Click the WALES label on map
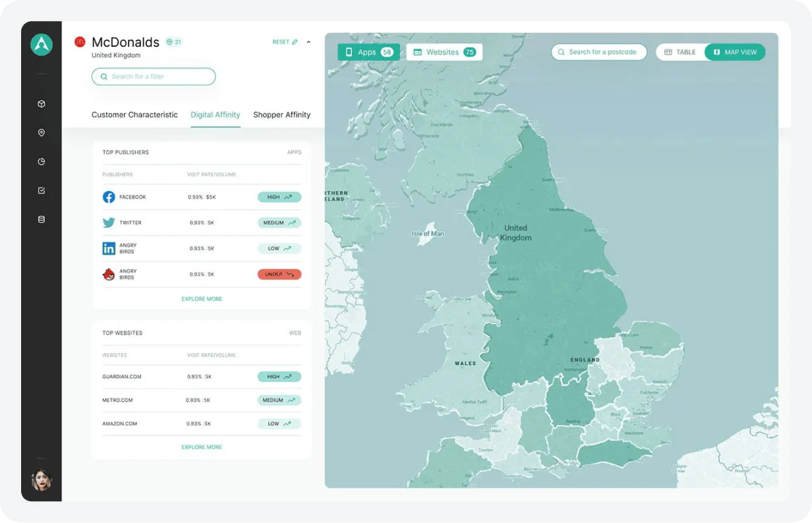The image size is (812, 523). click(x=465, y=364)
